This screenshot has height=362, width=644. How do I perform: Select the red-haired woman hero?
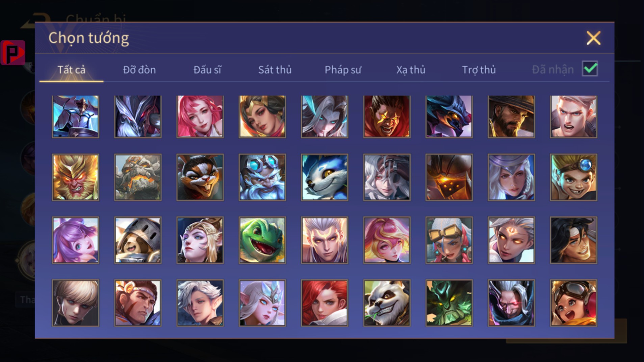click(325, 303)
